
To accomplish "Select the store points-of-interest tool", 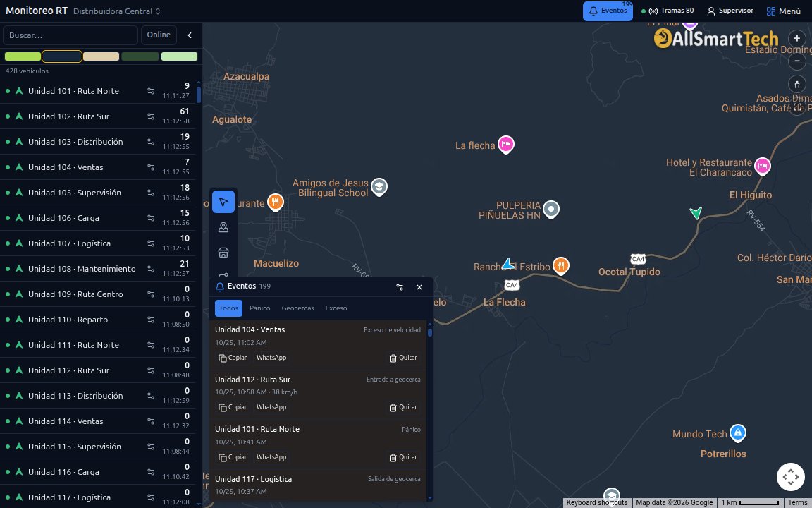I will coord(223,253).
